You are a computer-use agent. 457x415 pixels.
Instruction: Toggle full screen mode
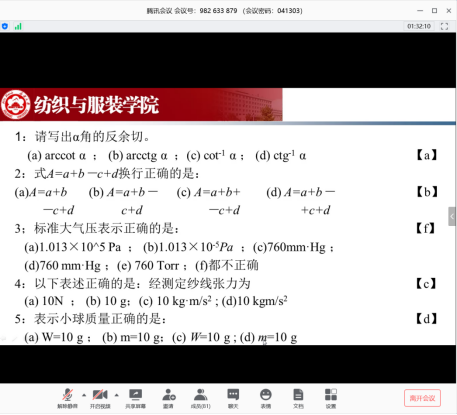(x=444, y=26)
